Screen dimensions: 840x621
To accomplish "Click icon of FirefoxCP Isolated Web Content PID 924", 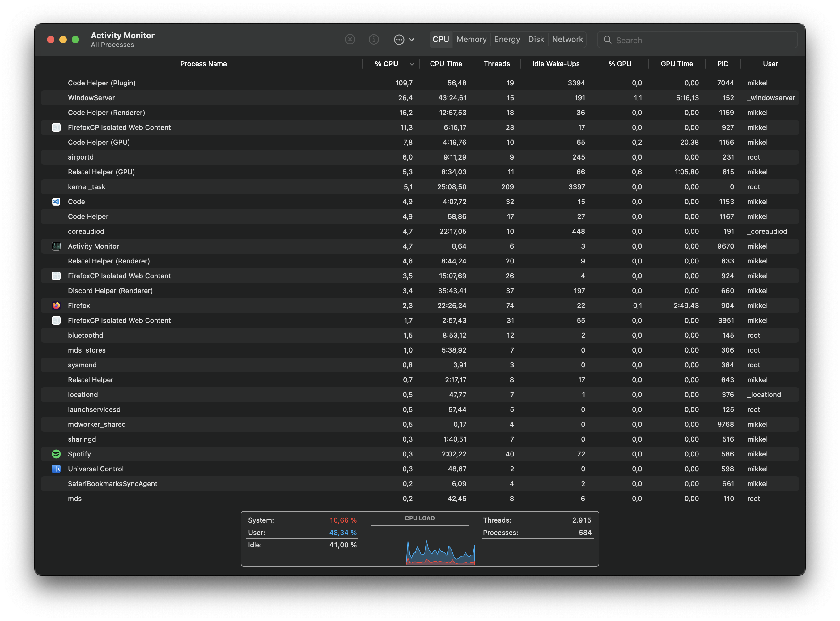I will 56,276.
